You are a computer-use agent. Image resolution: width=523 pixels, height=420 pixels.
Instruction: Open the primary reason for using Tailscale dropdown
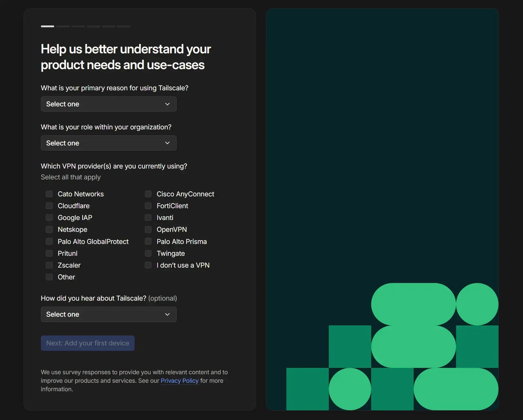tap(108, 104)
